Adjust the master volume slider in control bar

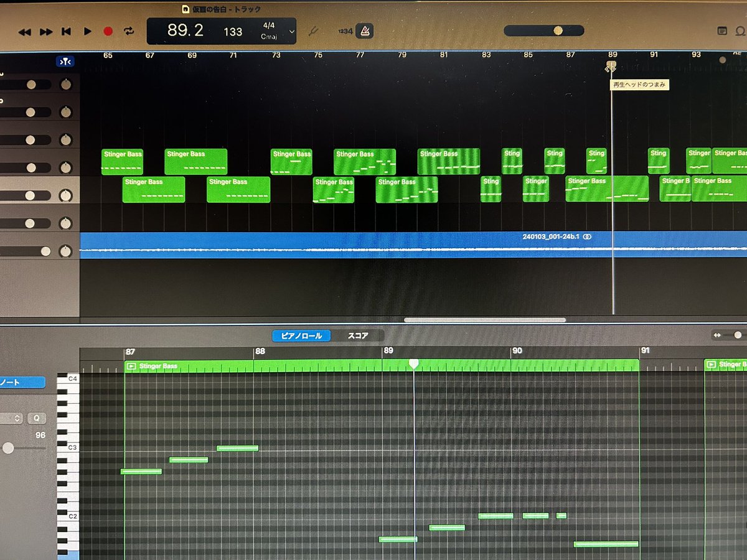point(543,30)
